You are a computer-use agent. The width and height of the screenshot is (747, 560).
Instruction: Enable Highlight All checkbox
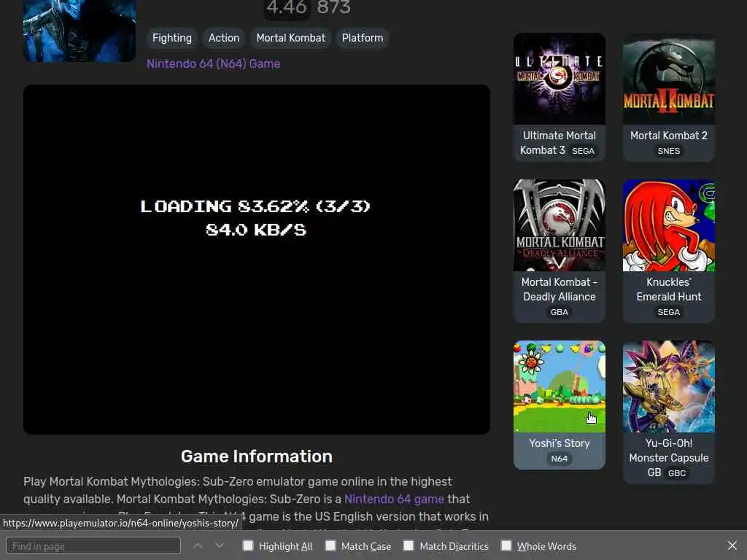tap(248, 545)
